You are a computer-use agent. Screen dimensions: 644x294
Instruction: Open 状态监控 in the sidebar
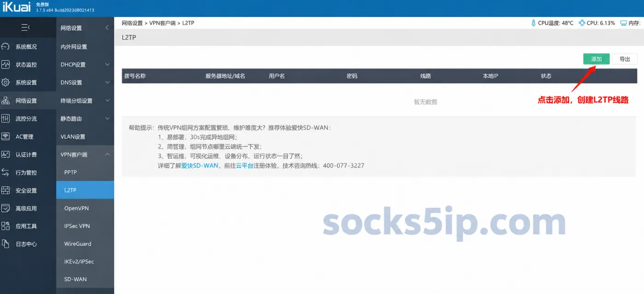(26, 64)
